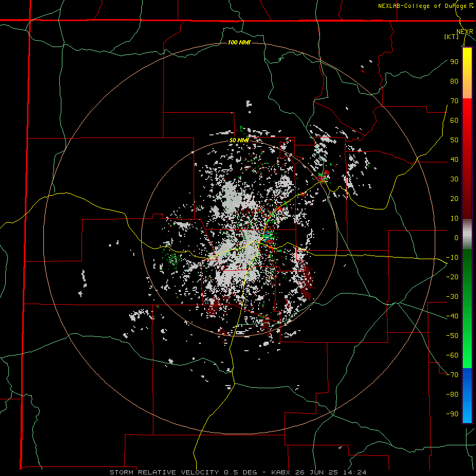Click the 30 value on velocity scale
The height and width of the screenshot is (476, 476).
454,179
